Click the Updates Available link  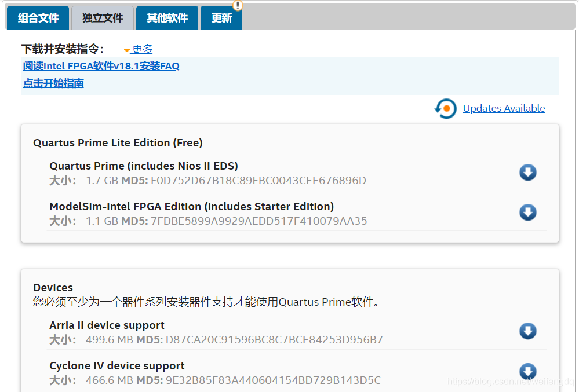pyautogui.click(x=504, y=108)
